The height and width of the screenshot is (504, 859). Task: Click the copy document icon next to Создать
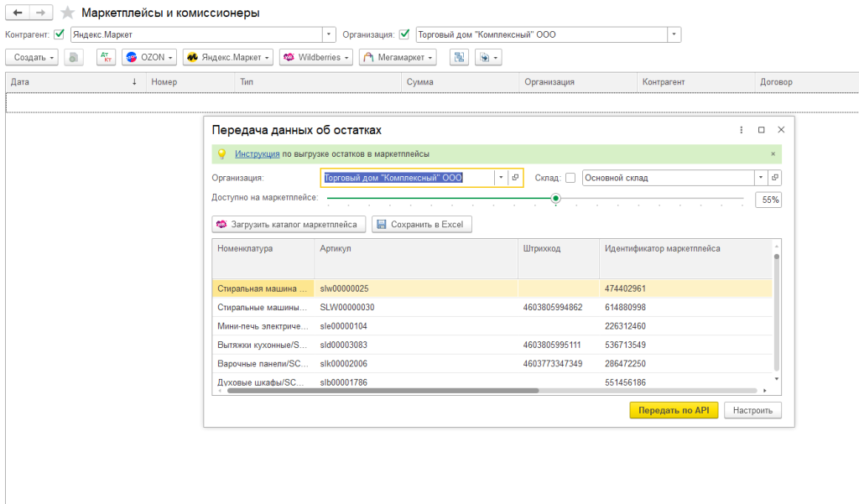coord(74,57)
